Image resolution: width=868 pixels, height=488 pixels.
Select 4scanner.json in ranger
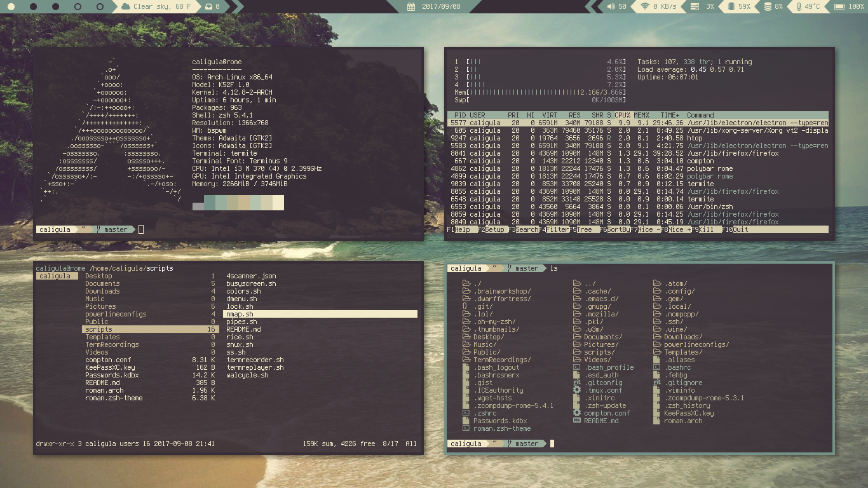(251, 276)
